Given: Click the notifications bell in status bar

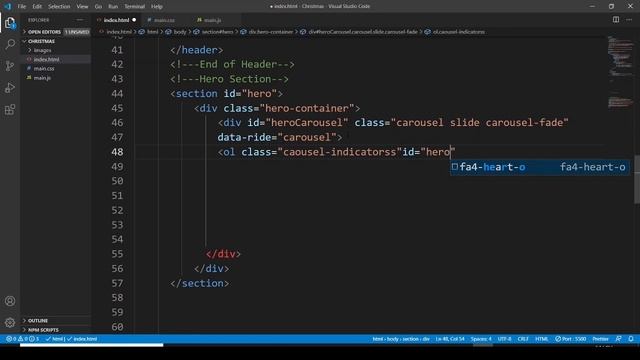Looking at the screenshot, I should point(631,339).
